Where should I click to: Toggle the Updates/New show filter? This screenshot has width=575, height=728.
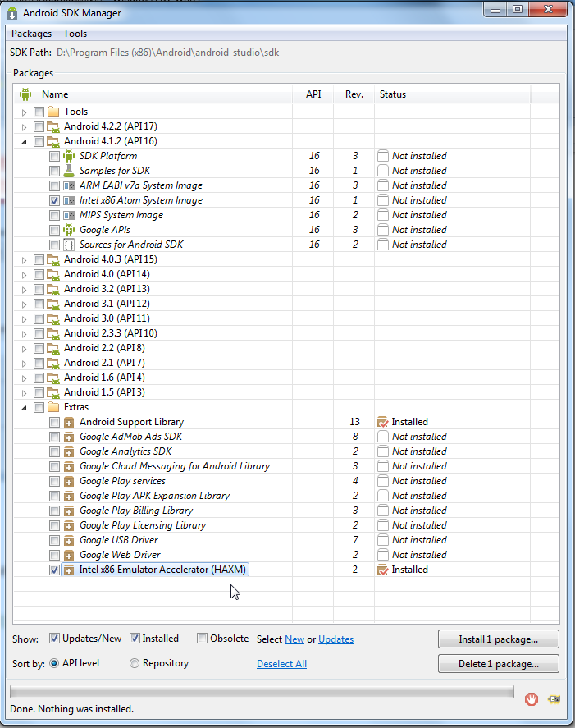54,639
